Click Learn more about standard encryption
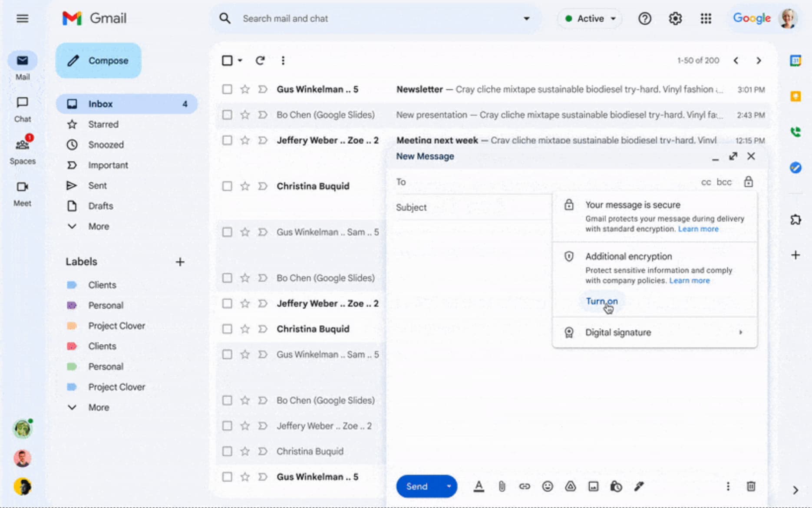Screen dimensions: 812x508 tap(698, 229)
